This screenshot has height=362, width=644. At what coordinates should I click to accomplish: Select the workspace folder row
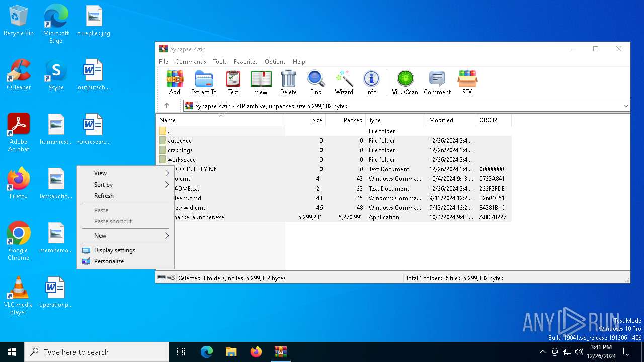tap(334, 160)
